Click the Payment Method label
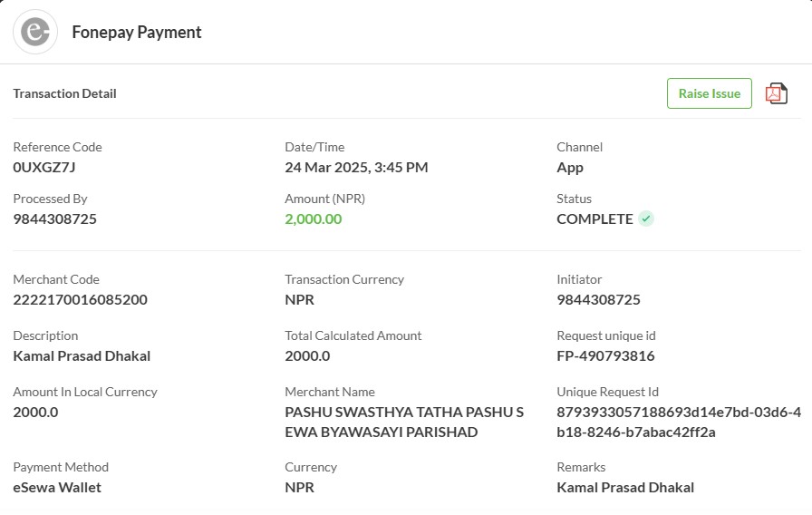 (x=61, y=467)
